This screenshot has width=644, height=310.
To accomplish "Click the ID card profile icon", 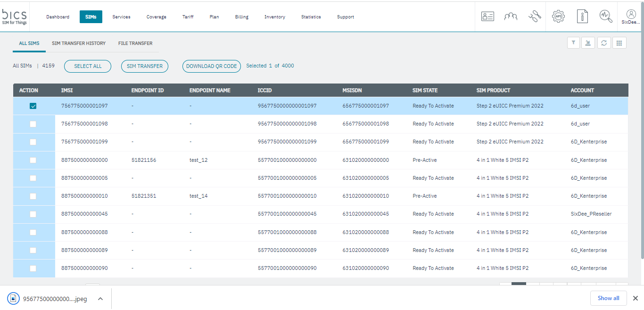I will pyautogui.click(x=487, y=17).
